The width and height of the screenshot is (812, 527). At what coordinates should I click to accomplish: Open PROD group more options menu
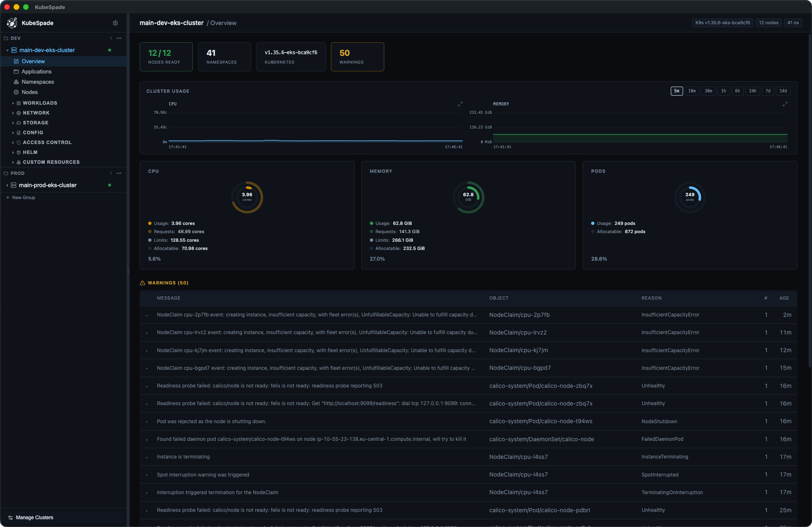(x=119, y=173)
